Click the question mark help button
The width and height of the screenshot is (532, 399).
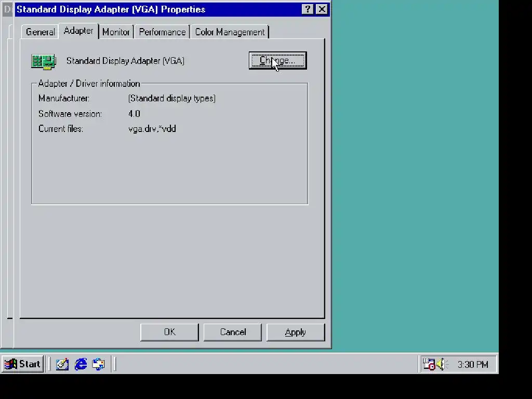coord(308,9)
